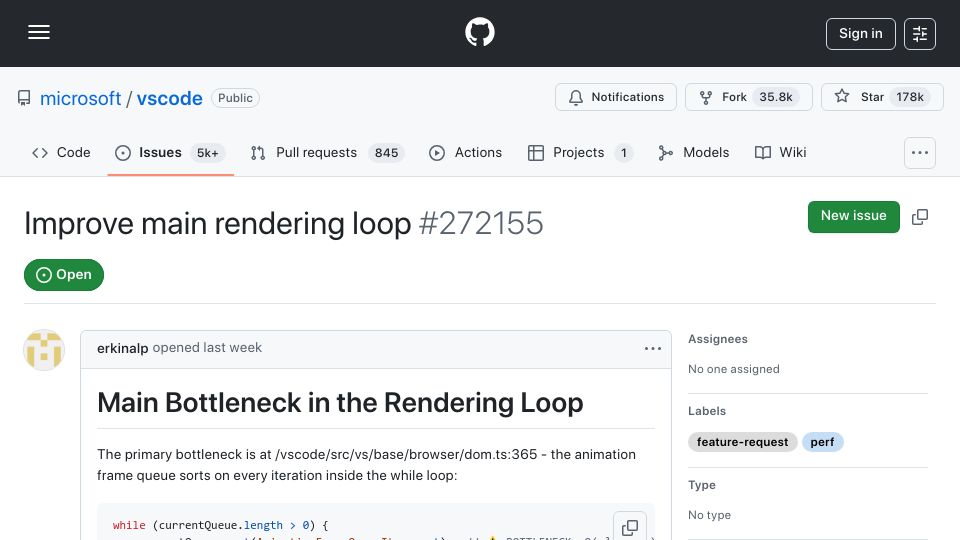The width and height of the screenshot is (960, 540).
Task: Click the 845 pull requests counter
Action: click(386, 152)
